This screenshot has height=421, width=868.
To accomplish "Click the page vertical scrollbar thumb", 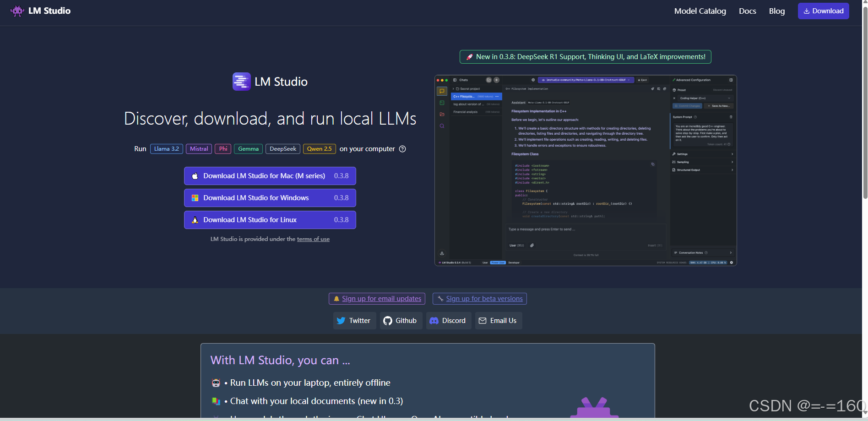I will pyautogui.click(x=865, y=103).
